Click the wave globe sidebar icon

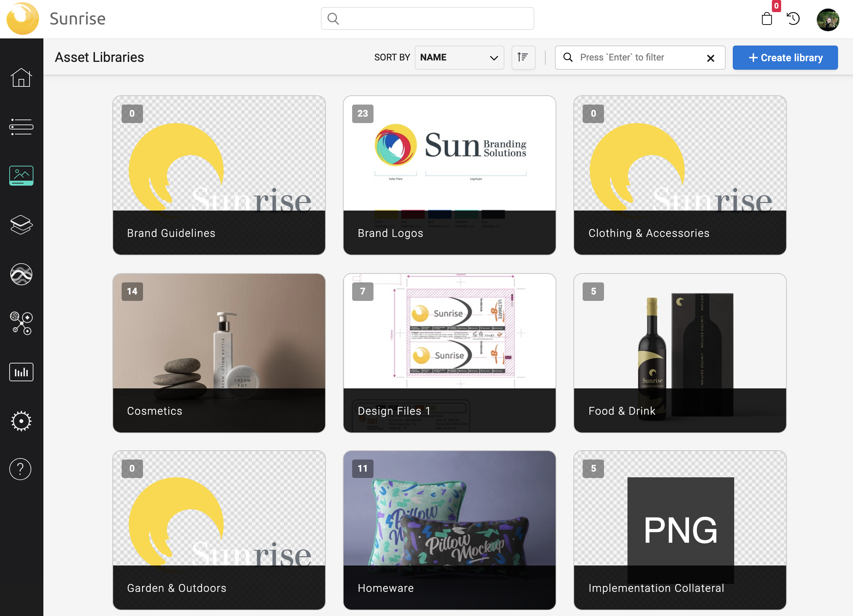(21, 274)
